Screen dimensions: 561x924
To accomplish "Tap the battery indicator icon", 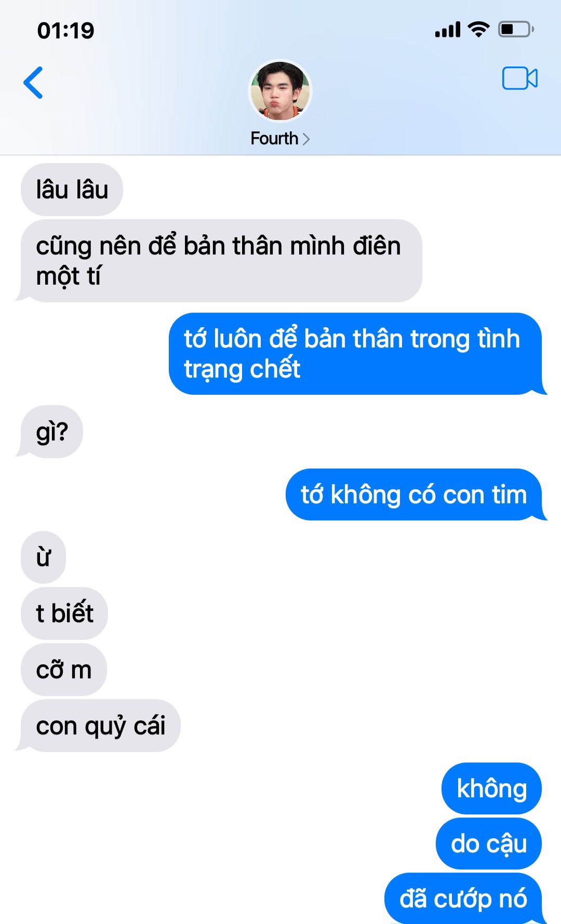I will point(516,29).
